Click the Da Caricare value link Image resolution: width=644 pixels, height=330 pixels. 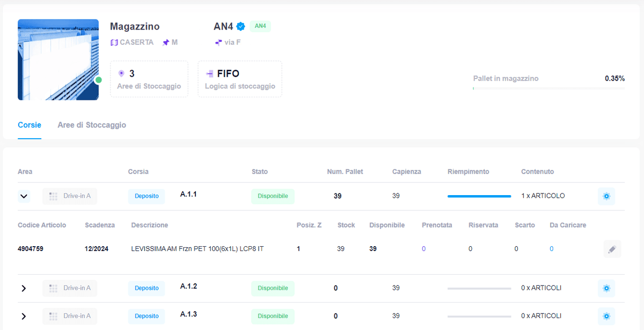(551, 249)
